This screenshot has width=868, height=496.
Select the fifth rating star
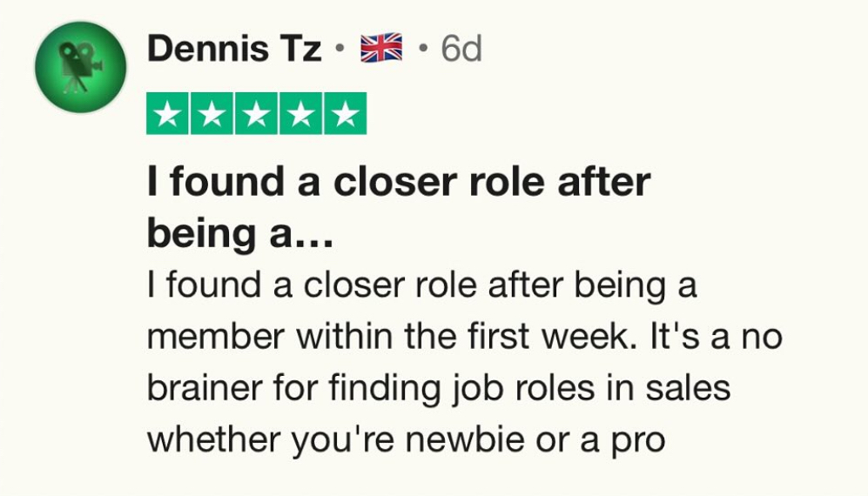coord(345,114)
